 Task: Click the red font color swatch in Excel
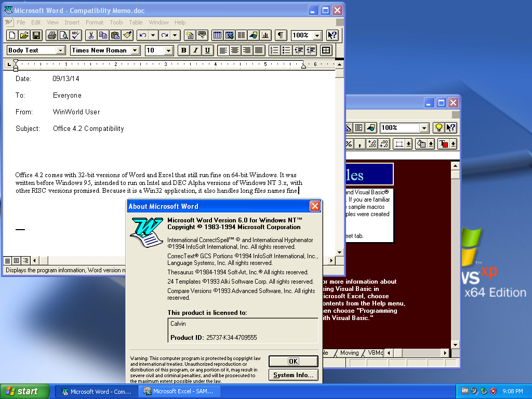click(x=444, y=144)
